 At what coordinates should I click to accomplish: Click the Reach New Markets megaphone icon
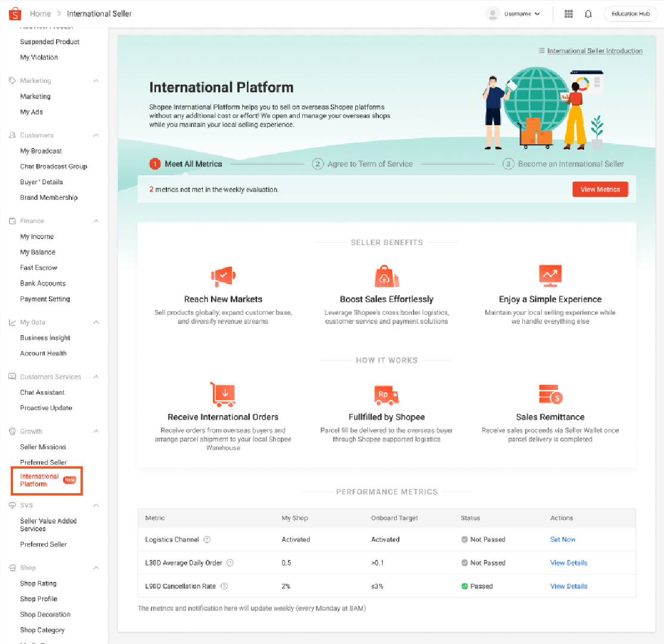[223, 276]
